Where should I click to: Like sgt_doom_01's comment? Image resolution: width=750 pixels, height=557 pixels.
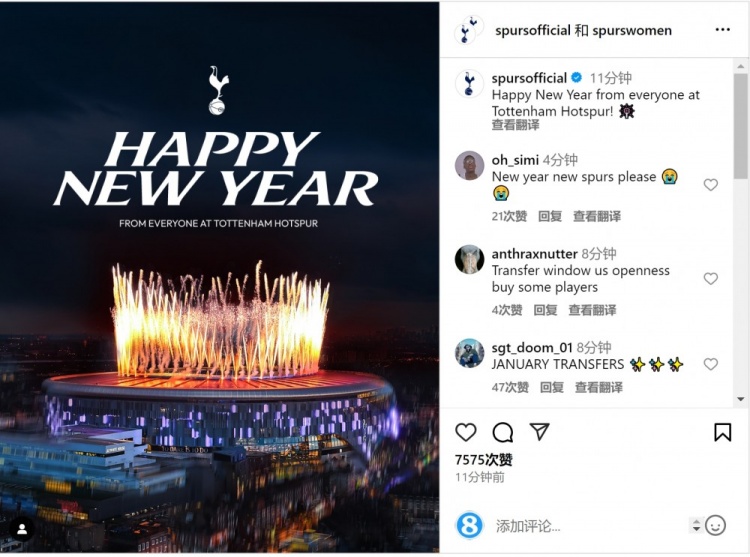711,364
